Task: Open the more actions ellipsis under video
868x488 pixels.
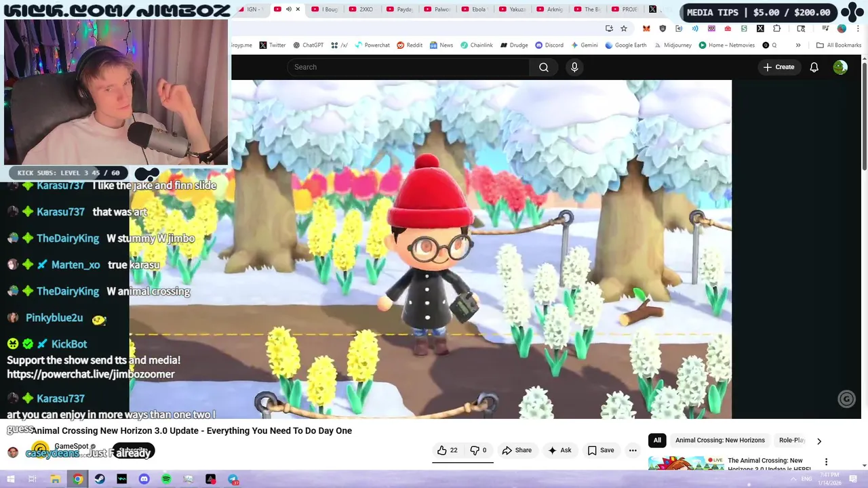Action: pos(633,450)
